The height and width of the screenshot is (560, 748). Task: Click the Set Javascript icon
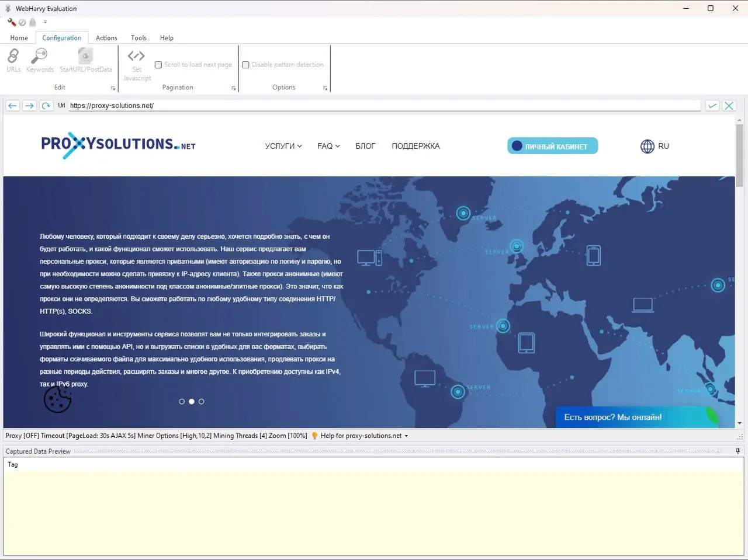point(136,57)
